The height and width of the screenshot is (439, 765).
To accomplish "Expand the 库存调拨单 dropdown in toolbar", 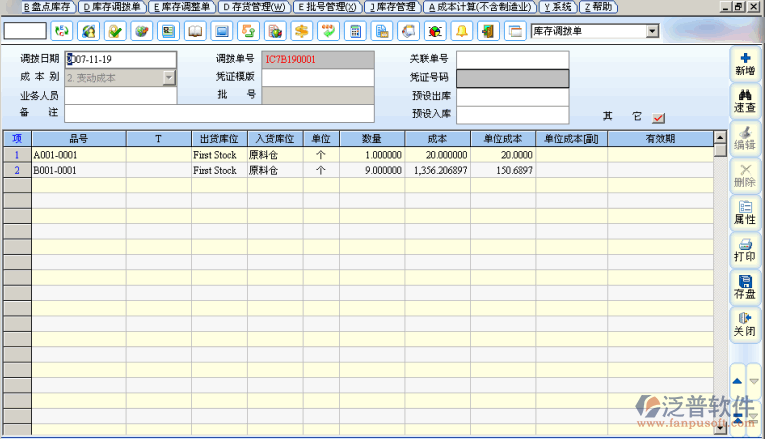I will tap(652, 31).
